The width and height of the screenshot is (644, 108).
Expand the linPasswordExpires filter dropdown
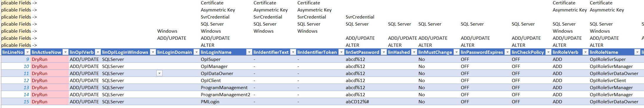coord(507,52)
